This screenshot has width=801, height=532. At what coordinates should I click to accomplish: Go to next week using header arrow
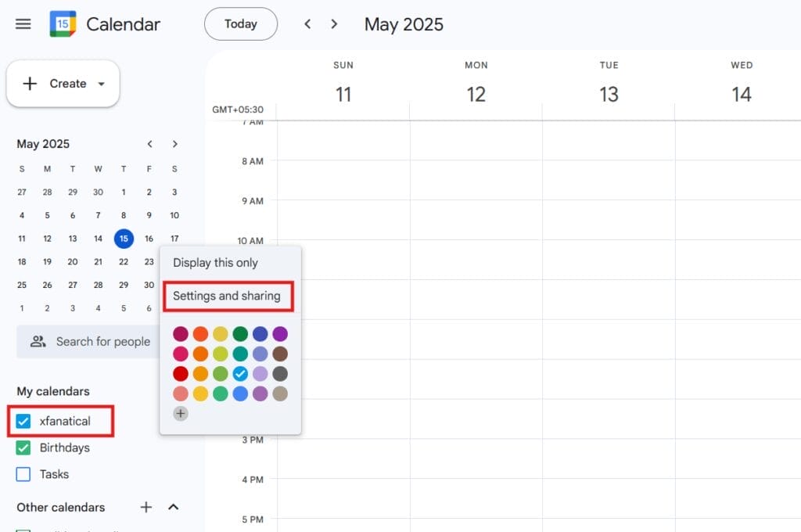pos(334,24)
